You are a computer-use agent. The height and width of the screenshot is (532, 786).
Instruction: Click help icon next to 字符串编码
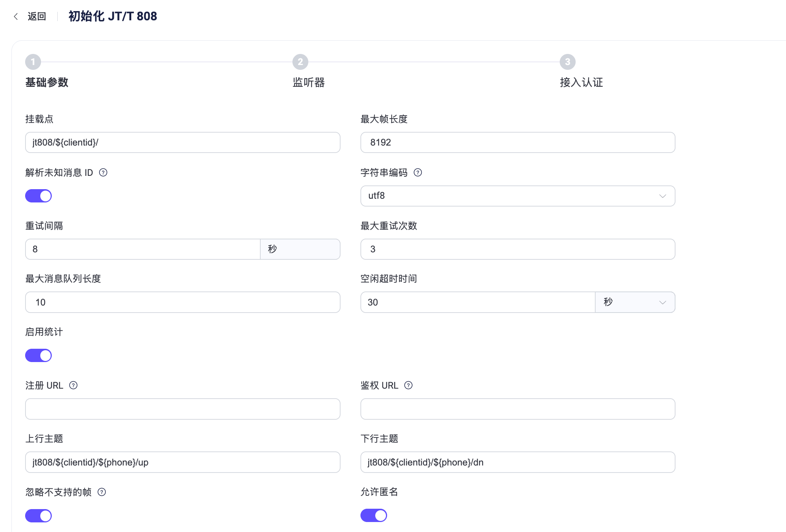pos(418,173)
